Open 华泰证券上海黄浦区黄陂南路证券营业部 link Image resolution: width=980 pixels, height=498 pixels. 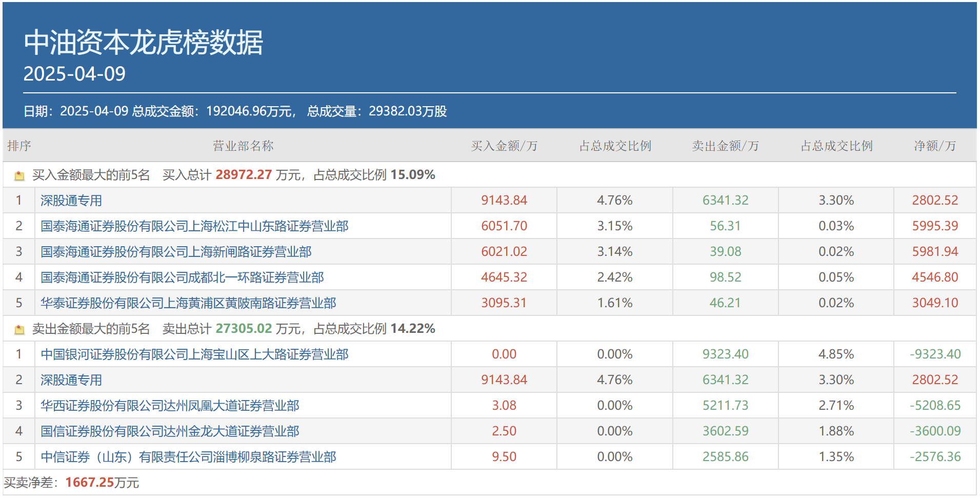coord(188,303)
